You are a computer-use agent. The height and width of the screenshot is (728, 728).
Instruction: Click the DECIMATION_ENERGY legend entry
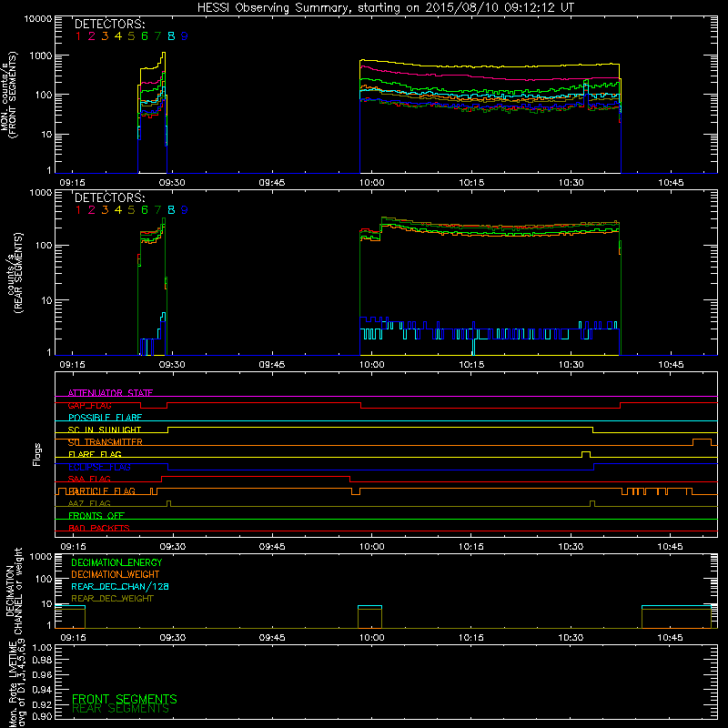pos(116,562)
